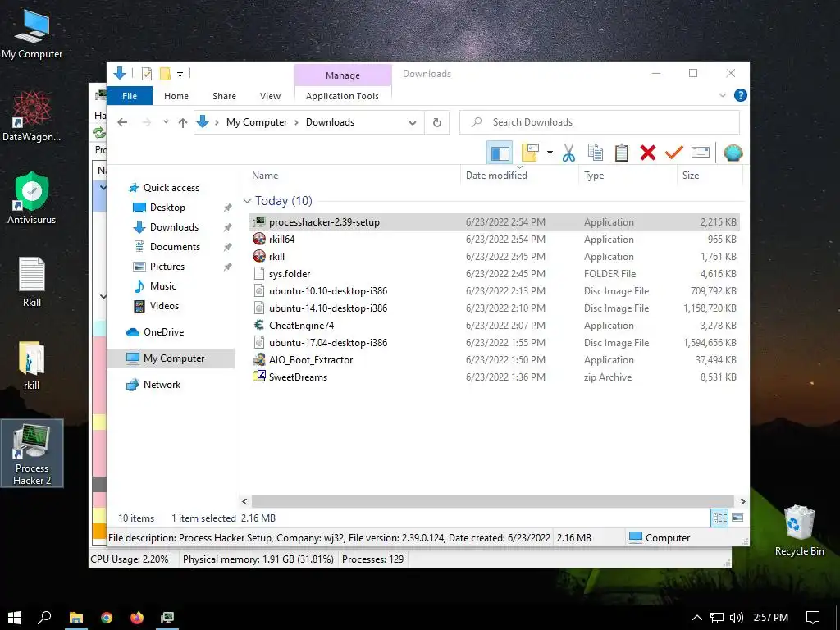Click the volume speaker tray icon
The width and height of the screenshot is (840, 630).
pos(737,618)
